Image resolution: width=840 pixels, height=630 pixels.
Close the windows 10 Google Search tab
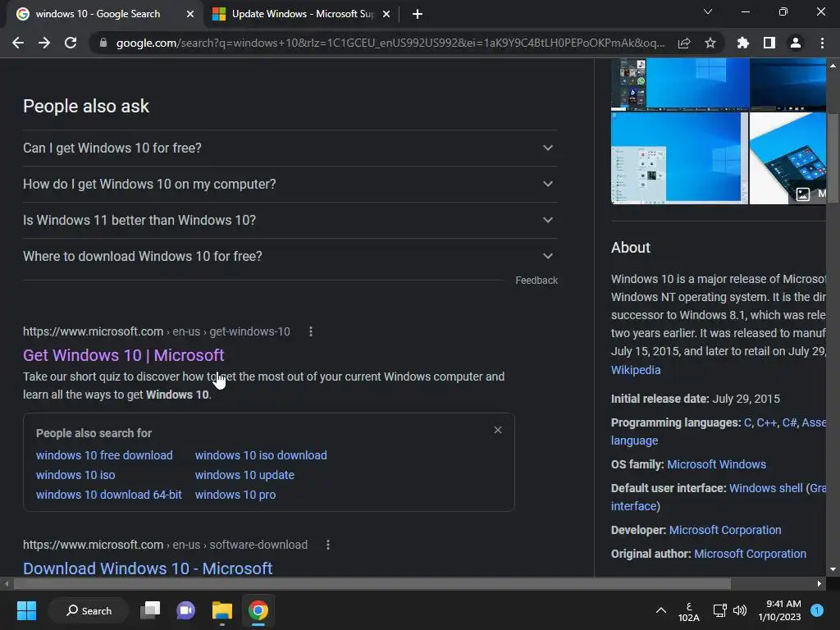190,14
